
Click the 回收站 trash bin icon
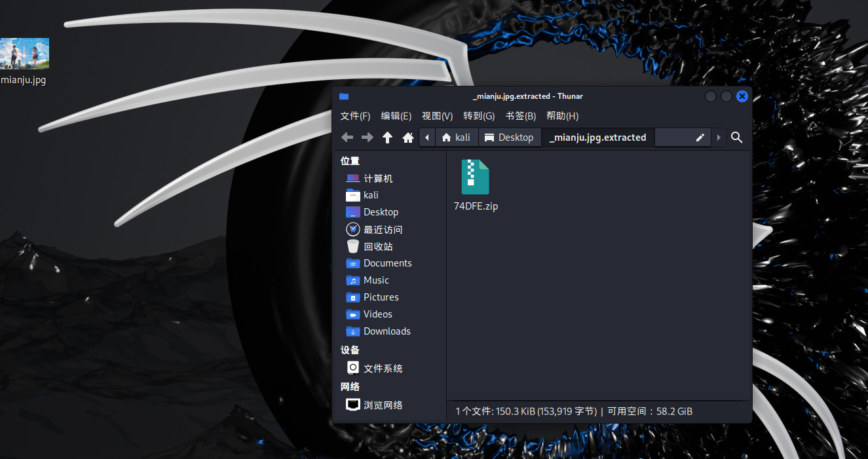pyautogui.click(x=353, y=247)
